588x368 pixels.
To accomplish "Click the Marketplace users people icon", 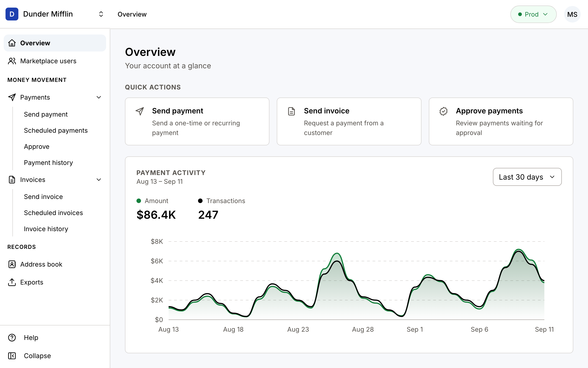I will pyautogui.click(x=12, y=61).
